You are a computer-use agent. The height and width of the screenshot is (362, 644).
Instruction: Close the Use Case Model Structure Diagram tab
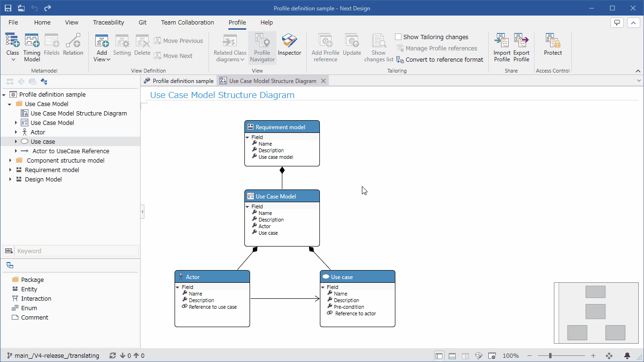(323, 81)
